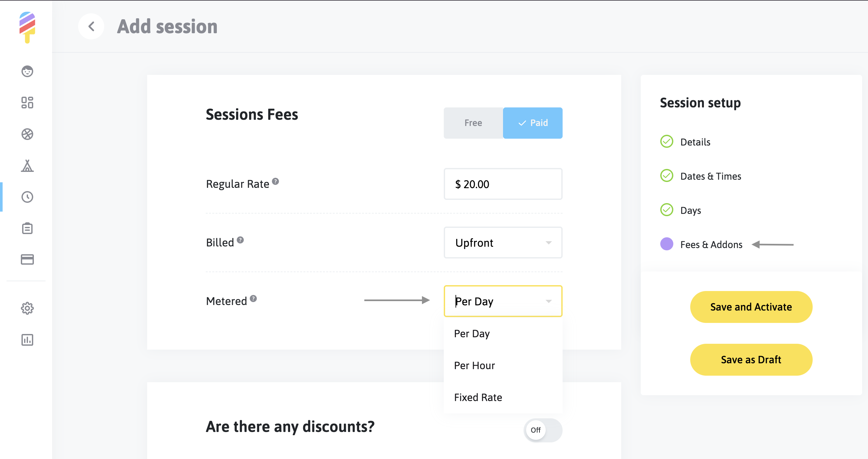This screenshot has width=868, height=459.
Task: Open the dashboard grid sidebar icon
Action: [27, 103]
